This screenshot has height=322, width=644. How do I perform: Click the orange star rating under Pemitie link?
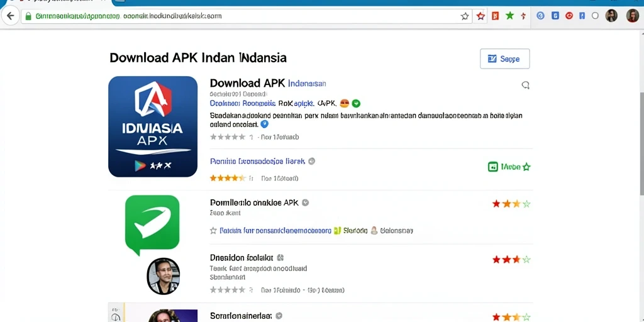228,178
